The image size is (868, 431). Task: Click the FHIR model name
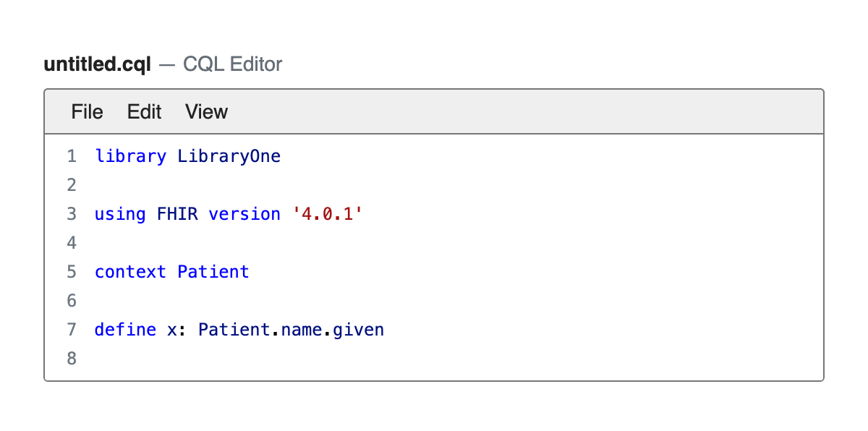177,214
